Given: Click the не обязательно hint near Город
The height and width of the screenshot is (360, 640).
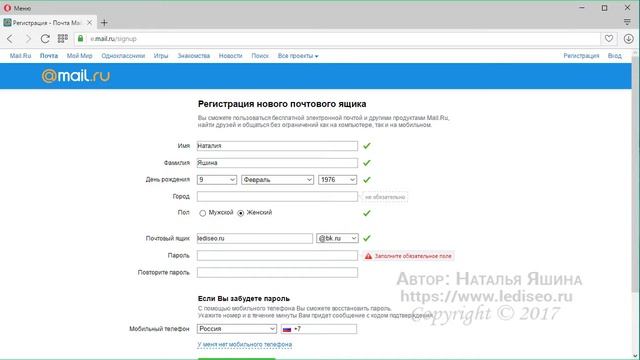Looking at the screenshot, I should [385, 197].
